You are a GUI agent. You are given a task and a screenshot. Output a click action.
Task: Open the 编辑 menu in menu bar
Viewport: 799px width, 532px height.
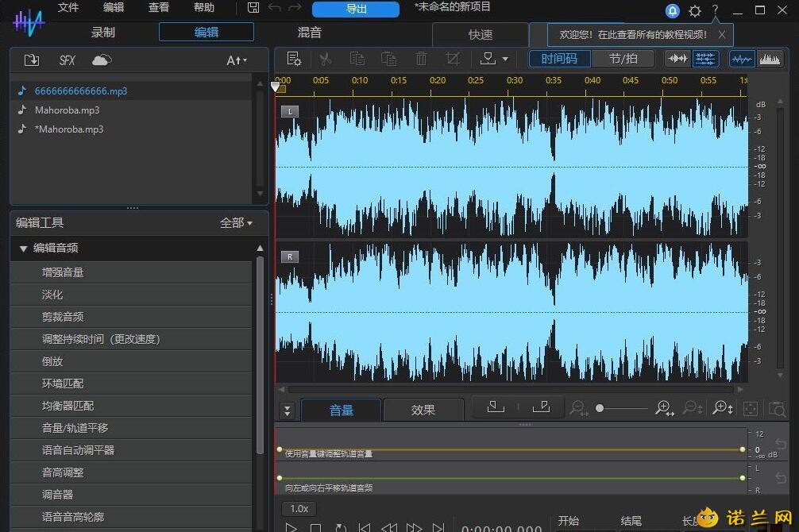click(114, 7)
